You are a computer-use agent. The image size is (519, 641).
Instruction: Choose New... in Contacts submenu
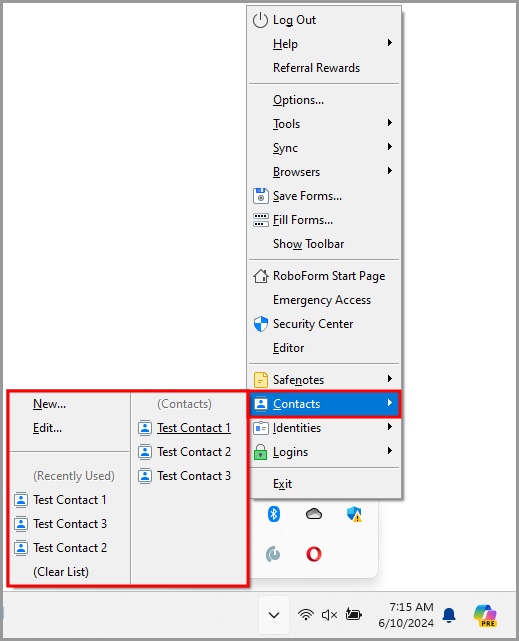pos(49,404)
